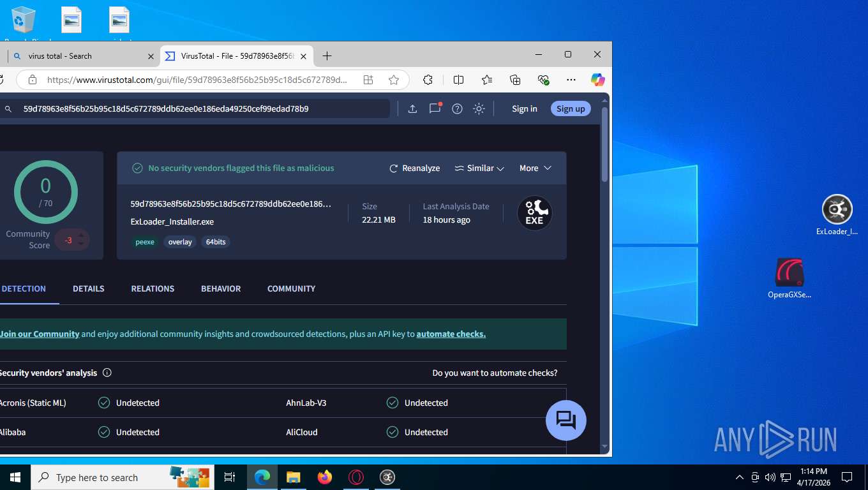Add this page to favorites star

tap(394, 80)
